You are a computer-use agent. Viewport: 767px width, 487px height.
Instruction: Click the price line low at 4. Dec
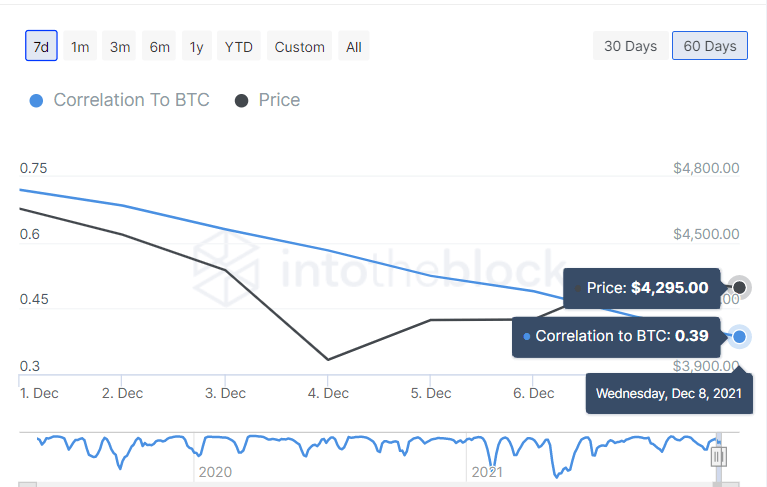[x=328, y=359]
